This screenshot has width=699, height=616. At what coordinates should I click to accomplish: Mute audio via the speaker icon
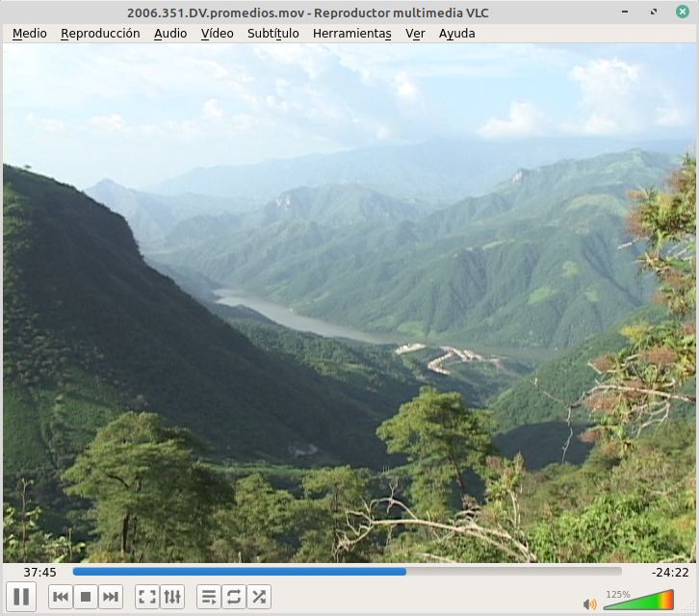pos(590,603)
